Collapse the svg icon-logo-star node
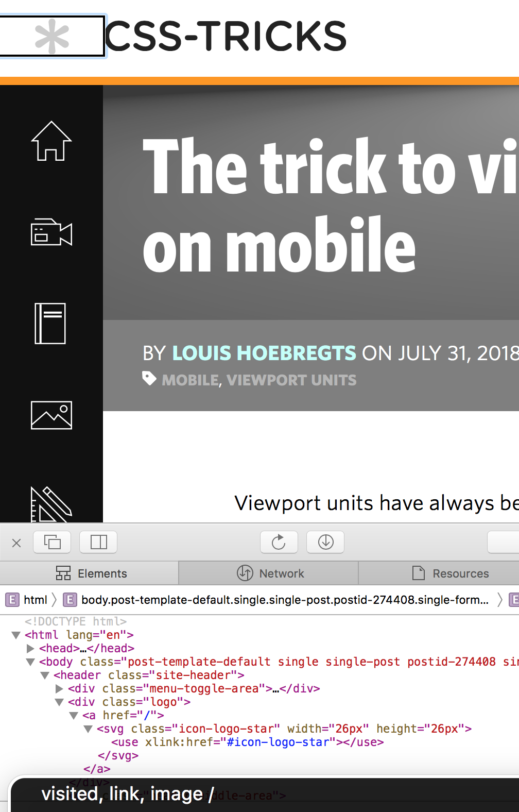Viewport: 519px width, 812px height. click(88, 729)
